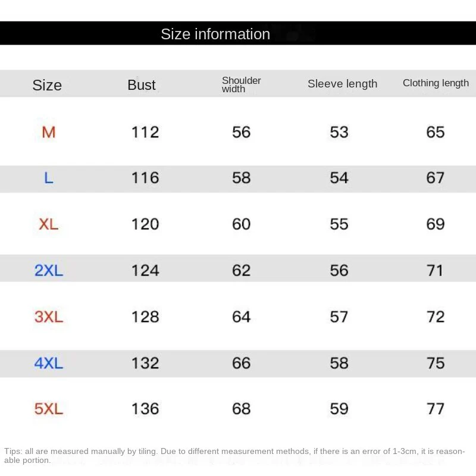Select the red M size label

(x=49, y=132)
